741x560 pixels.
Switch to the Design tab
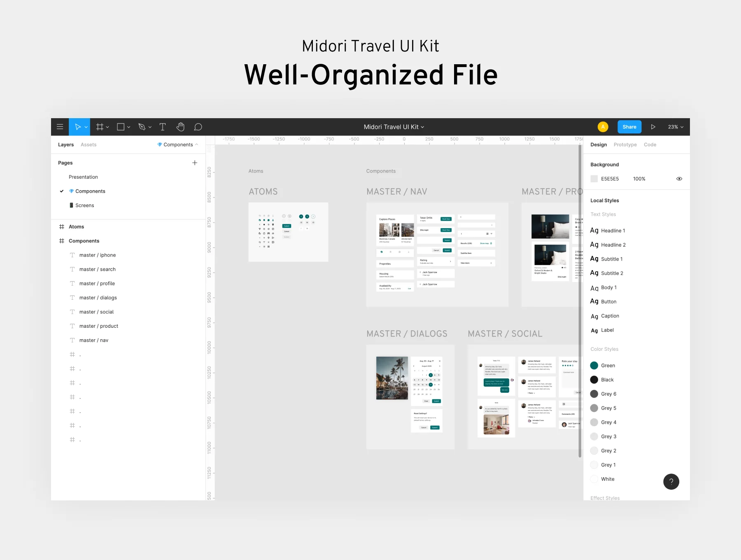coord(599,145)
